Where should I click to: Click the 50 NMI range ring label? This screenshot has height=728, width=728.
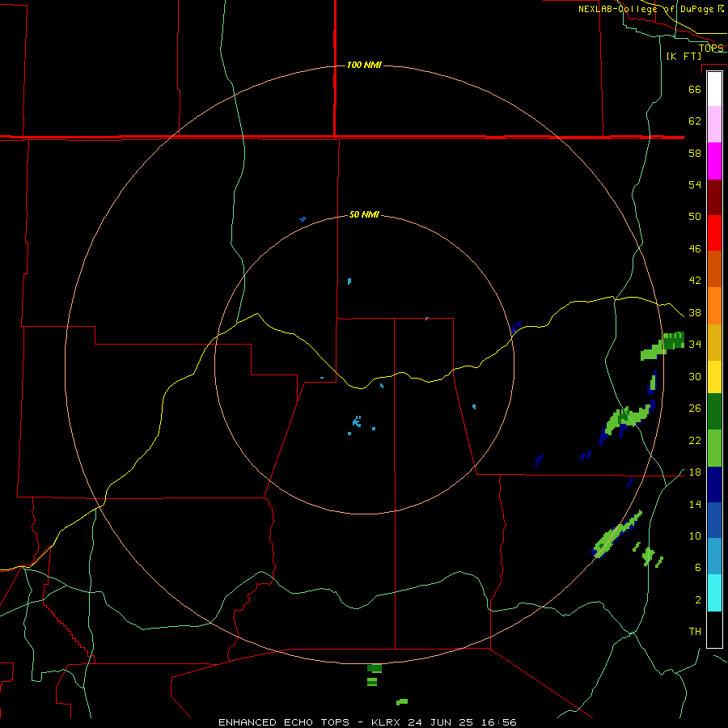(364, 214)
